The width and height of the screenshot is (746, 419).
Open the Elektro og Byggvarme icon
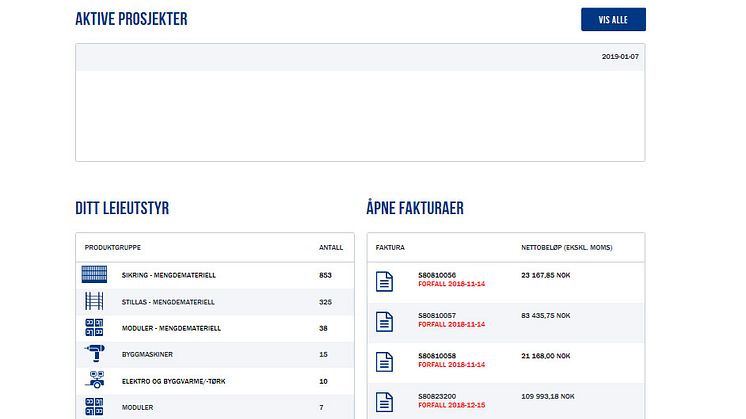coord(95,380)
